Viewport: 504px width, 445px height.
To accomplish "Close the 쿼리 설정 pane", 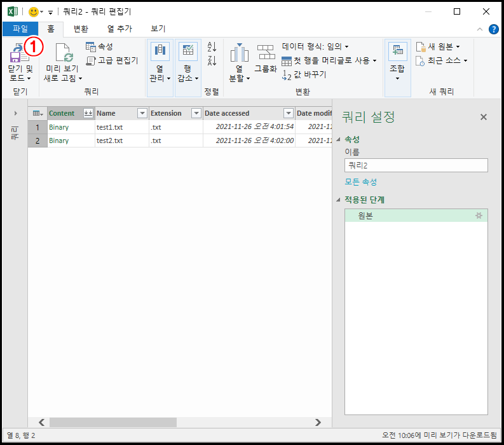I will [484, 117].
